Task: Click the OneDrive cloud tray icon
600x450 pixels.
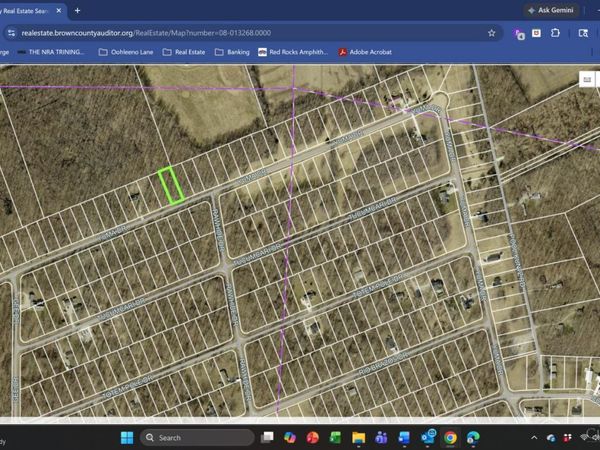Action: (x=551, y=438)
